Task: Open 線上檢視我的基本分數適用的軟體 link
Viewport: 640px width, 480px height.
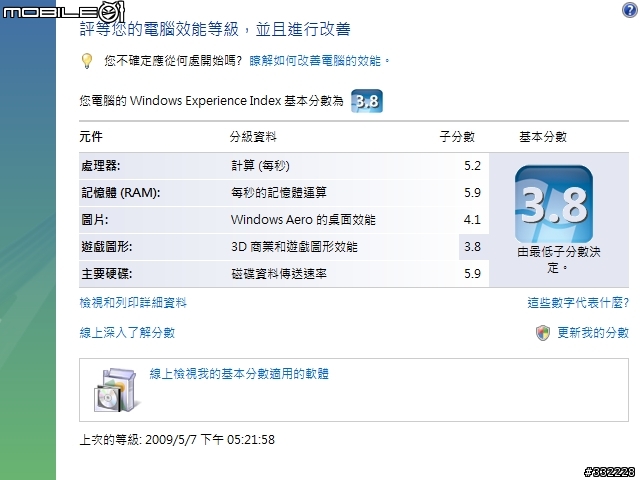Action: (239, 373)
